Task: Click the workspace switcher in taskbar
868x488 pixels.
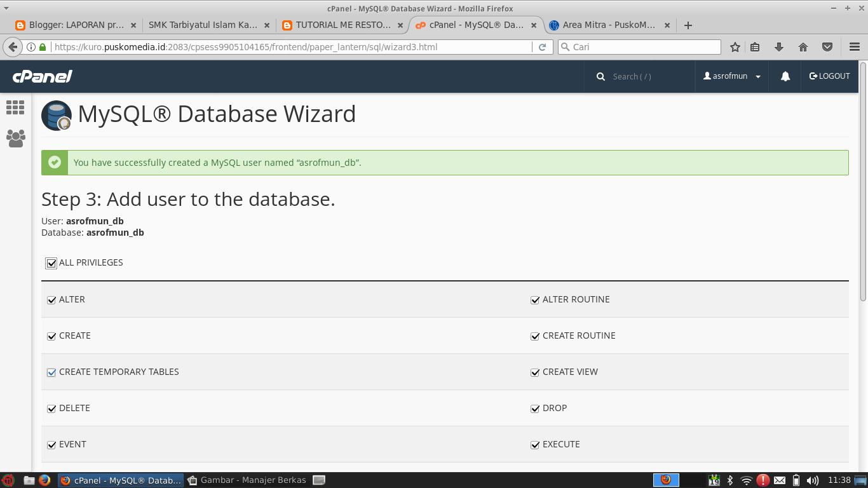Action: coord(667,480)
